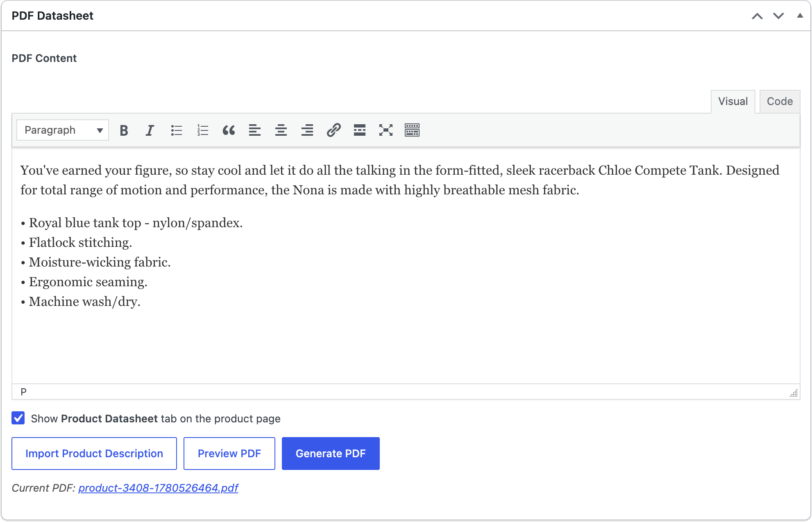Viewport: 812px width, 522px height.
Task: Toggle the extra toolbar row
Action: click(412, 130)
